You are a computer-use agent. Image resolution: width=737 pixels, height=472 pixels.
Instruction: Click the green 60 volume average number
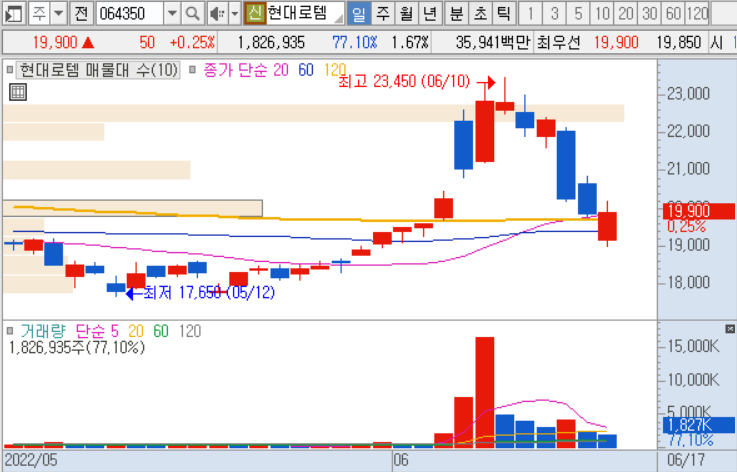click(x=161, y=331)
